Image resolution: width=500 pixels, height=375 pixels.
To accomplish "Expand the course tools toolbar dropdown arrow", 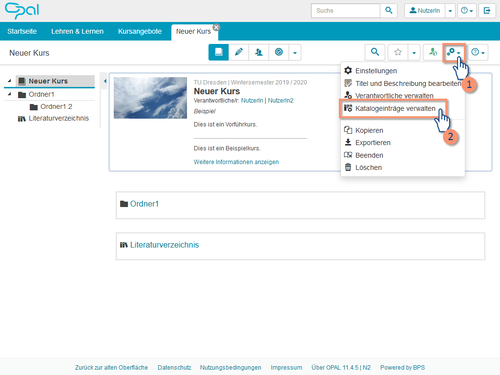I will pyautogui.click(x=295, y=52).
